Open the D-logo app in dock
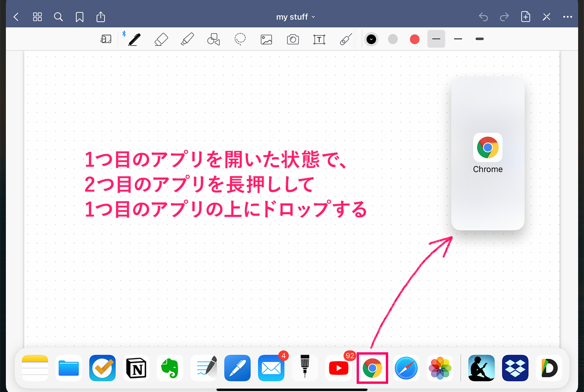Image resolution: width=584 pixels, height=392 pixels. coord(549,368)
